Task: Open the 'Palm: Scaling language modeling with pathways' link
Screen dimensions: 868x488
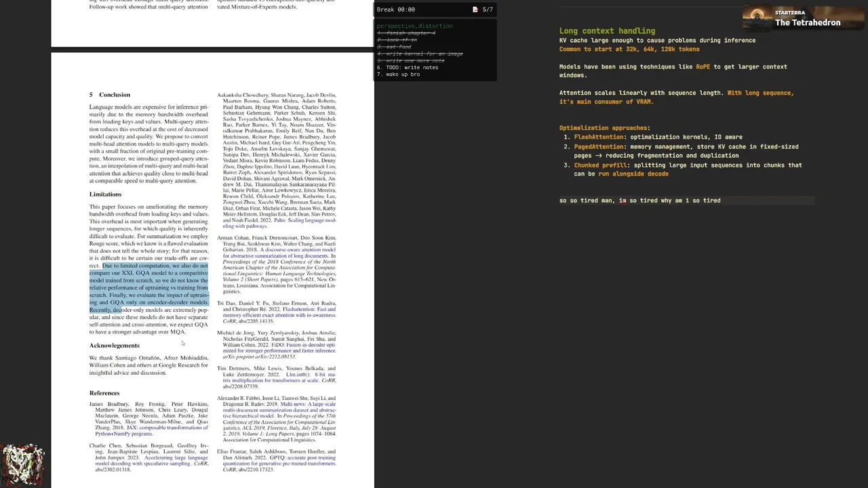Action: tap(279, 223)
